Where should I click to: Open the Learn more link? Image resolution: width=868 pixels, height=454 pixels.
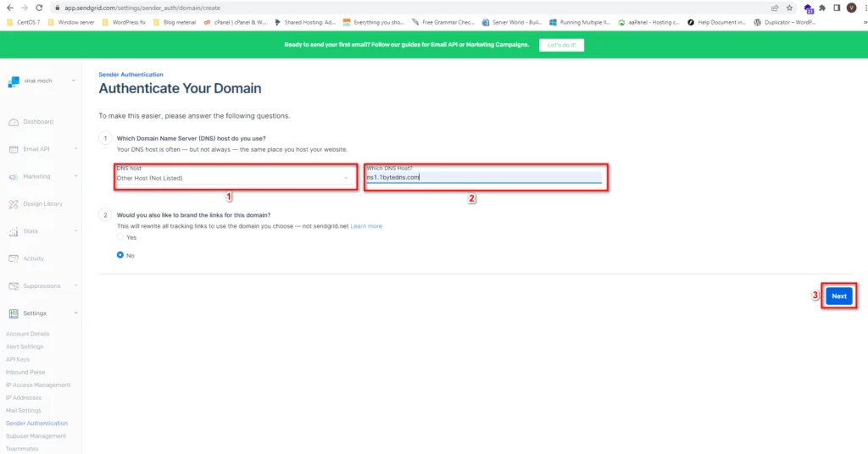tap(366, 226)
